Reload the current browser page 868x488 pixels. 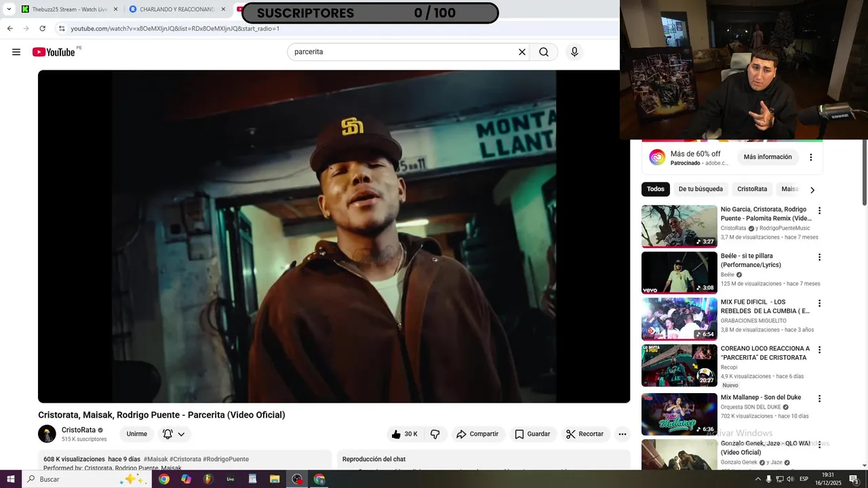tap(42, 28)
